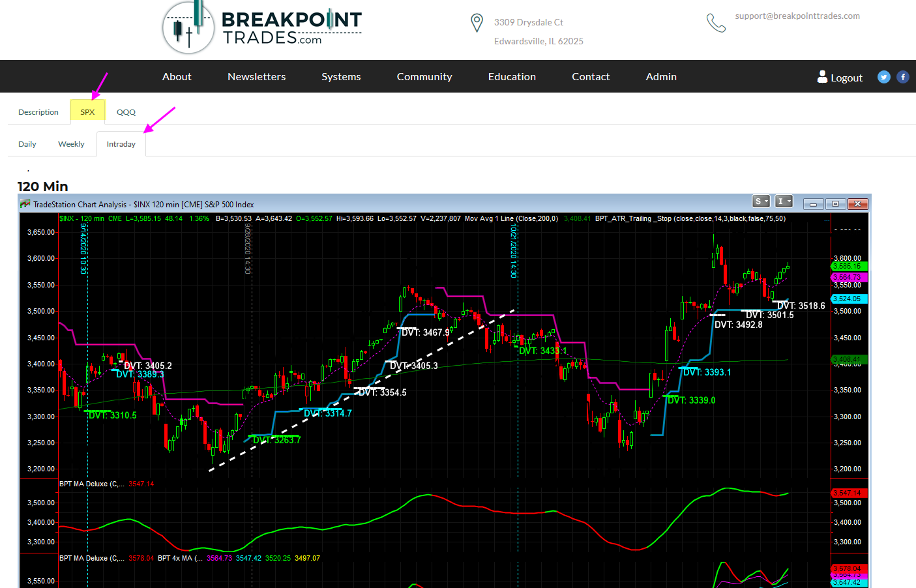The height and width of the screenshot is (588, 916).
Task: Click the user icon beside Logout
Action: click(x=822, y=77)
